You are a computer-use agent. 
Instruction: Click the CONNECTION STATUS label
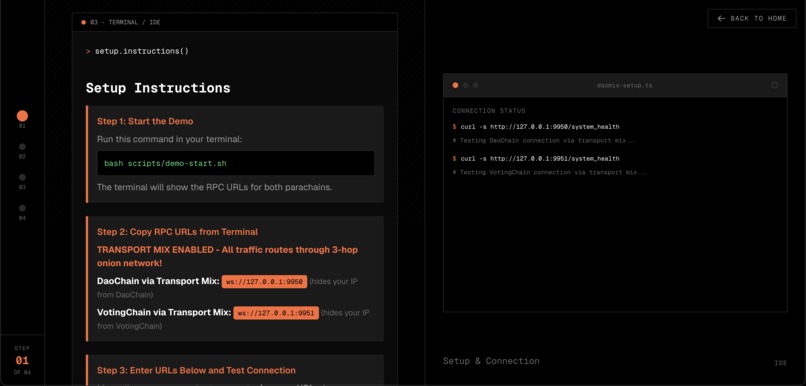(x=489, y=111)
